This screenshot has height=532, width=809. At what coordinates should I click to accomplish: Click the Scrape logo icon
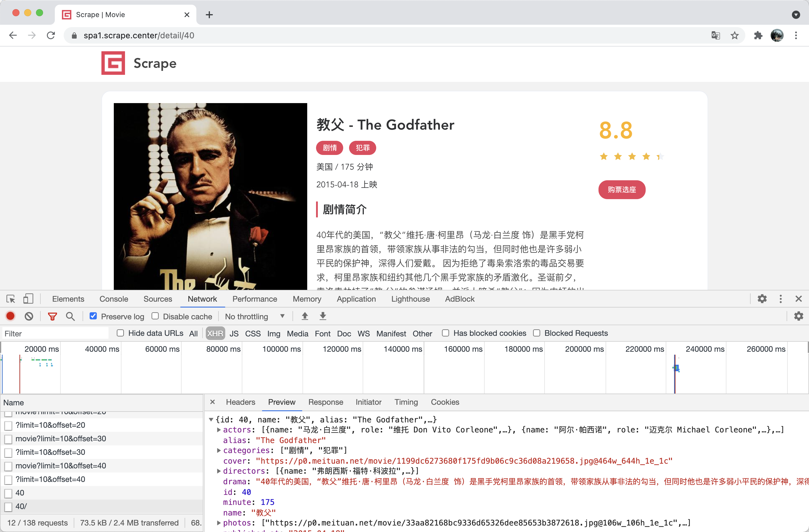pos(113,63)
